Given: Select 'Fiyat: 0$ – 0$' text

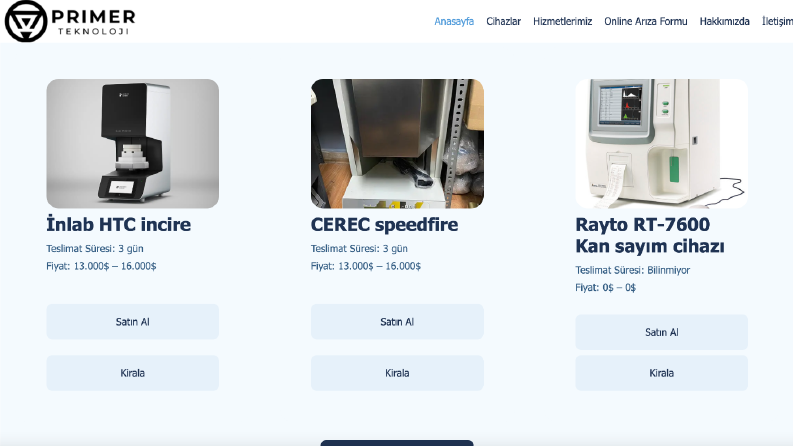Looking at the screenshot, I should 605,288.
